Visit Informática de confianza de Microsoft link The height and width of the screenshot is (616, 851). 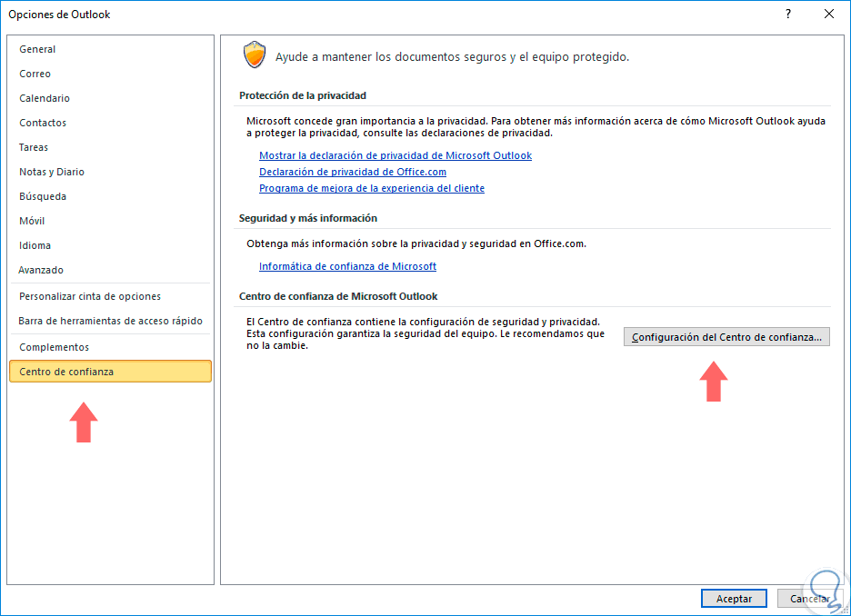tap(347, 266)
